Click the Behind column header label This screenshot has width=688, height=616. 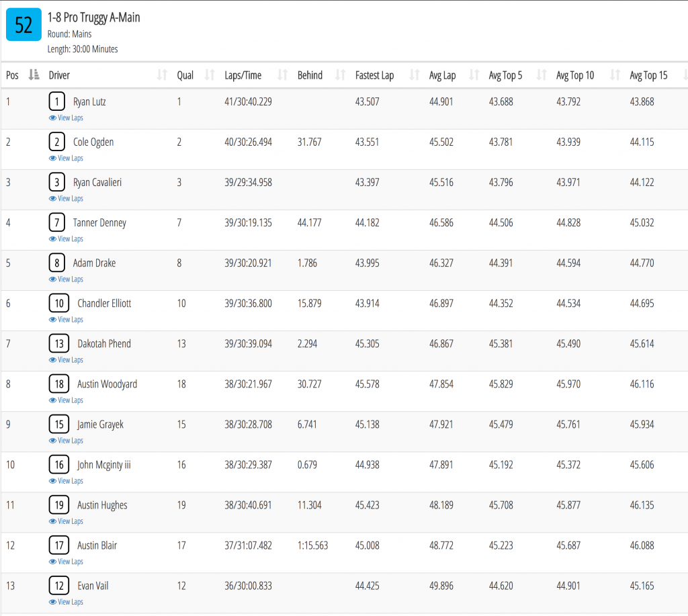[x=310, y=75]
